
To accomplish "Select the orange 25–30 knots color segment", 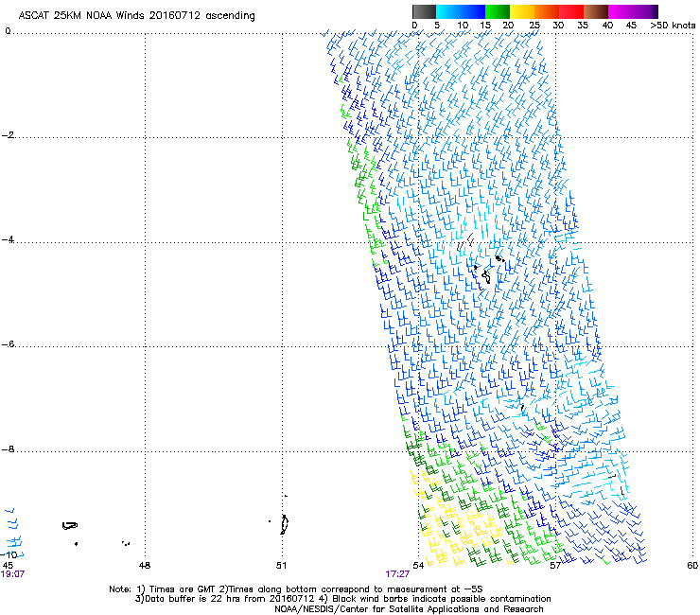I will (547, 11).
